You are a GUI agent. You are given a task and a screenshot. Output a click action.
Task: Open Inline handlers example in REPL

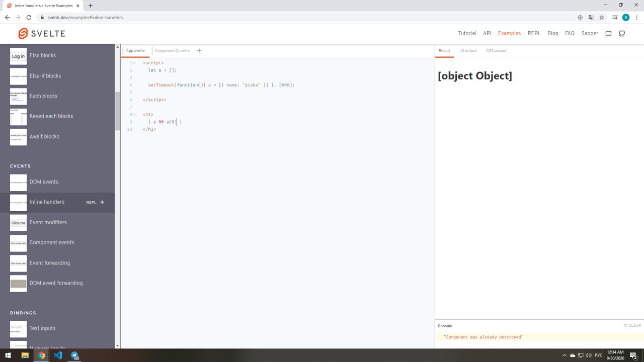[x=95, y=203]
